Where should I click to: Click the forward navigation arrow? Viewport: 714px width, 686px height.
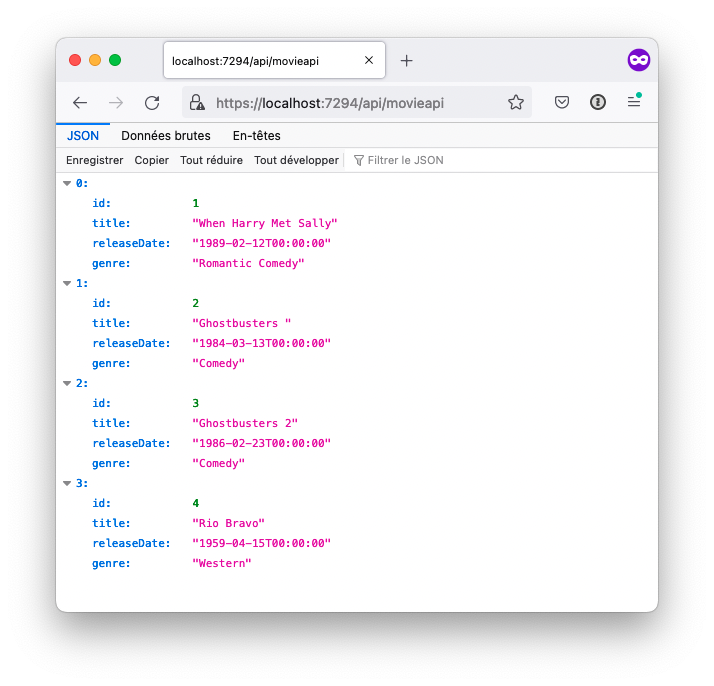(x=116, y=103)
